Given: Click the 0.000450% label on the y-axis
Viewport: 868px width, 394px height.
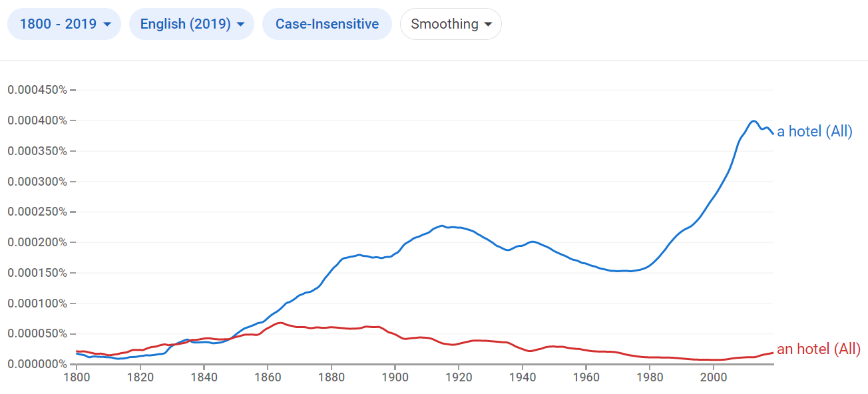Looking at the screenshot, I should 39,90.
